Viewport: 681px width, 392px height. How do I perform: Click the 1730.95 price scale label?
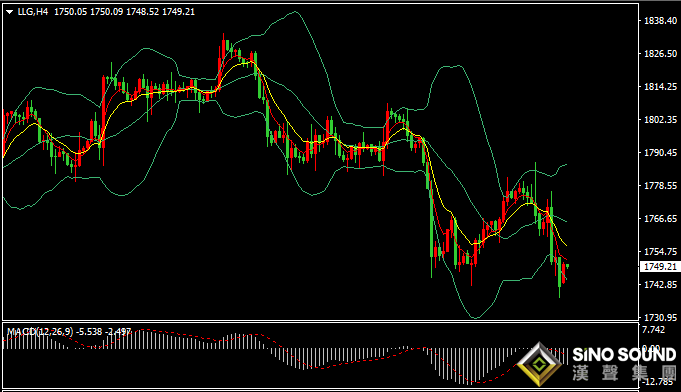click(x=660, y=318)
